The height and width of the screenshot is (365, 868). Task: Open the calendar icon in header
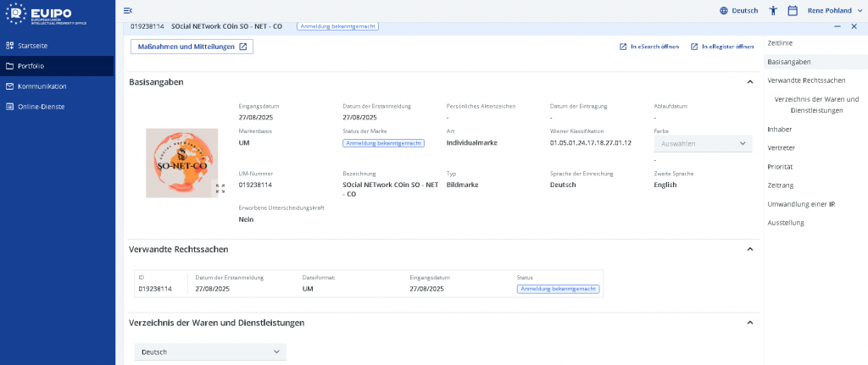pyautogui.click(x=793, y=10)
